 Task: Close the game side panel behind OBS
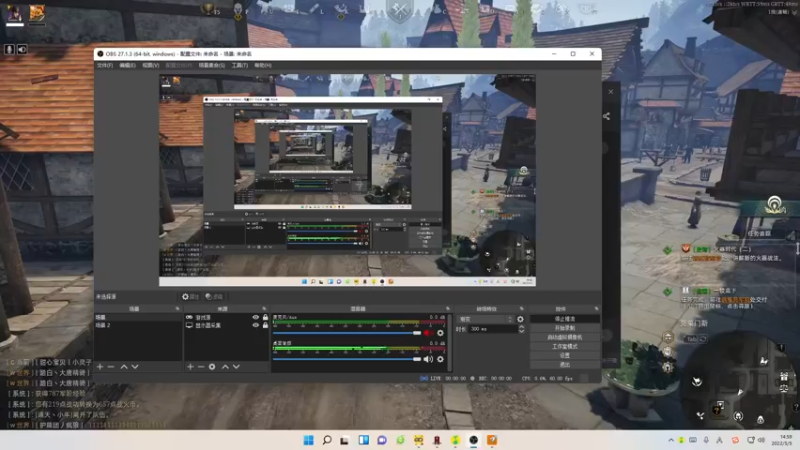[611, 92]
